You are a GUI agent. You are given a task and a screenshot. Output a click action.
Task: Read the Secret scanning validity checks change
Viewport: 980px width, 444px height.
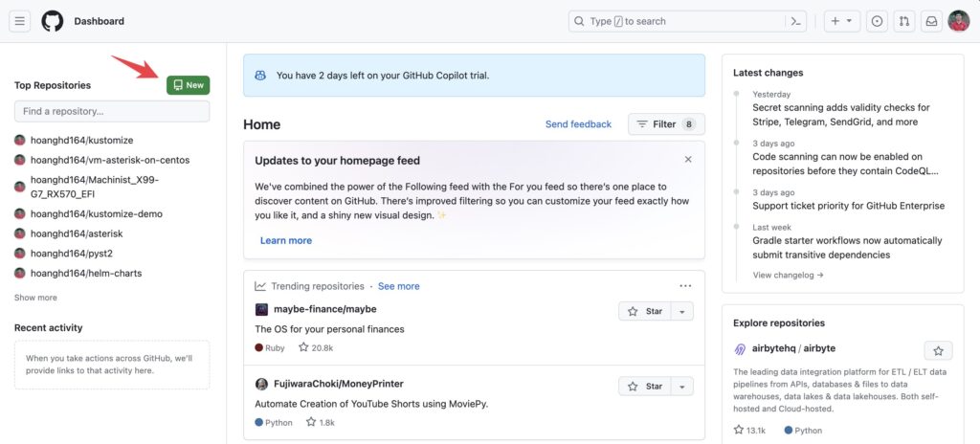click(840, 115)
